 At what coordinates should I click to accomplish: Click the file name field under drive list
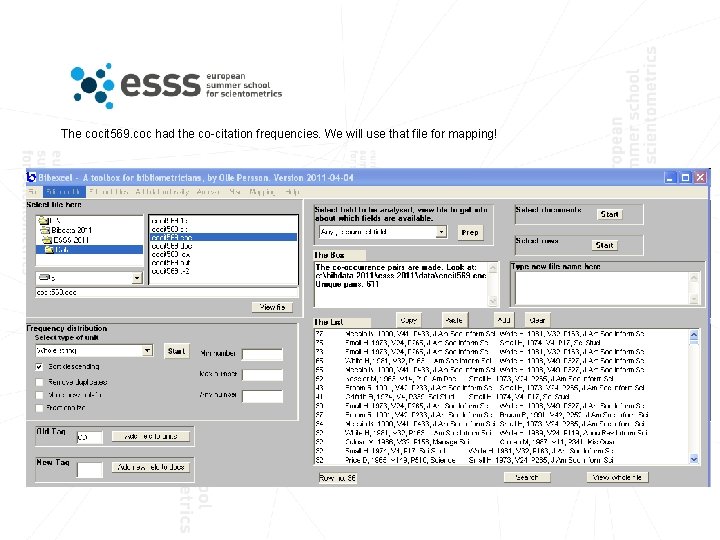click(166, 292)
